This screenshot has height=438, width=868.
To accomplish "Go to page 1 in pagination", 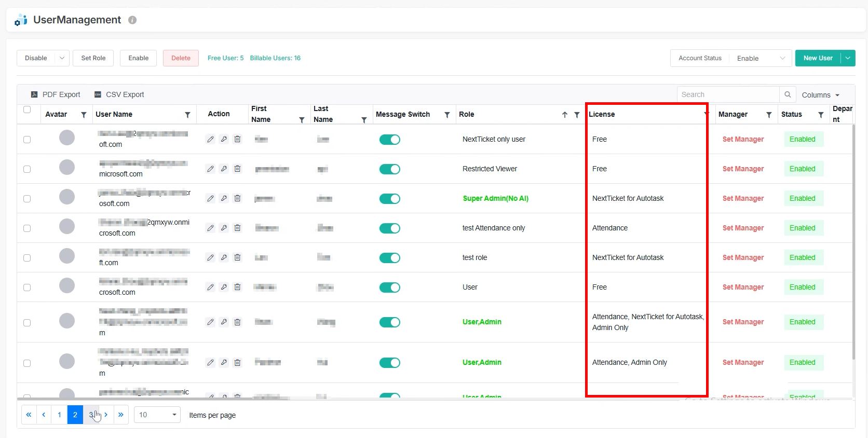I will coord(59,415).
